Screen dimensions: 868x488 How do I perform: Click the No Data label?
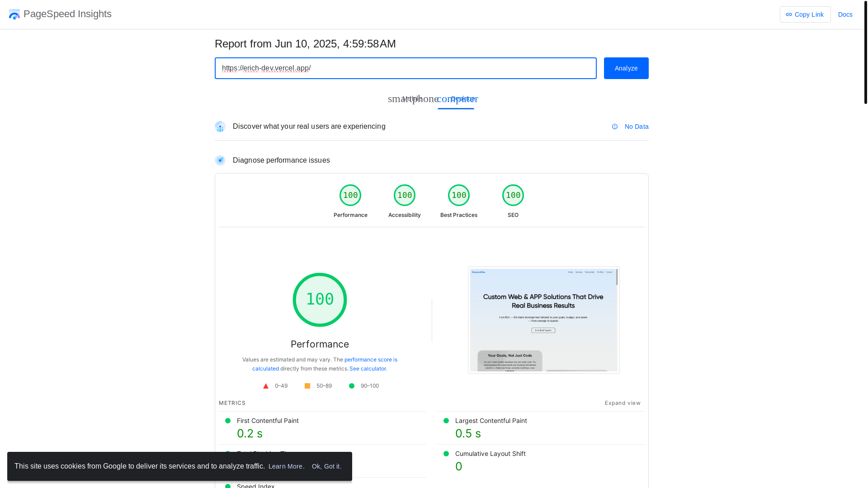(x=637, y=127)
